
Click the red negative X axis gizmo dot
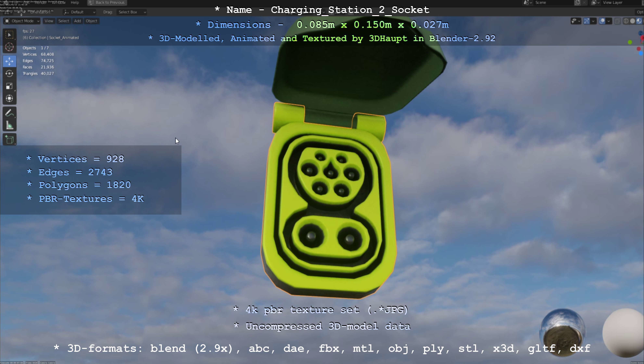pyautogui.click(x=639, y=49)
